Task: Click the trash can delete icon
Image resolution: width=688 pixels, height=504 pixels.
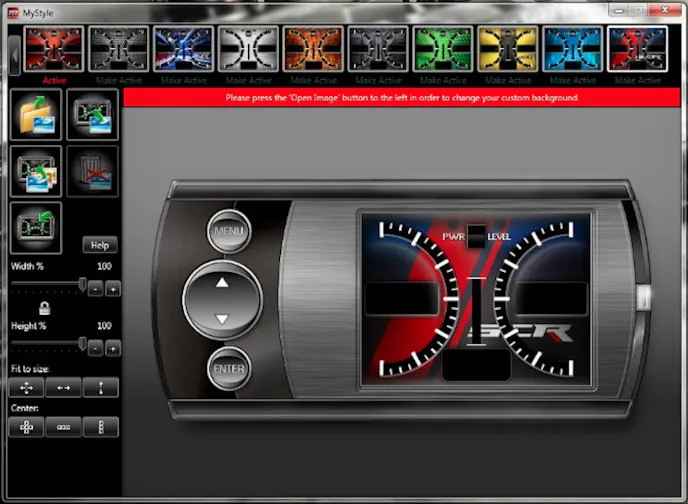Action: tap(93, 171)
